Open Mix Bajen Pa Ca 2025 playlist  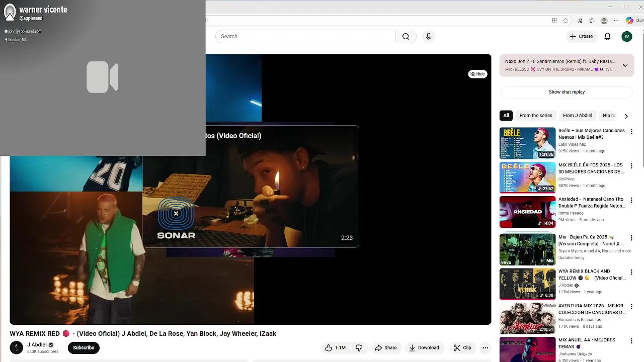(x=527, y=249)
